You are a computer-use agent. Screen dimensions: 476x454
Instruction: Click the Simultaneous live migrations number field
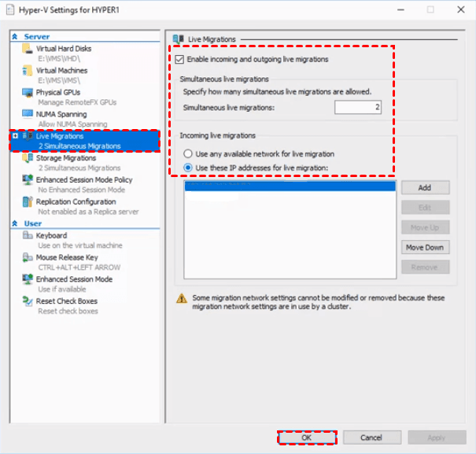tap(358, 107)
